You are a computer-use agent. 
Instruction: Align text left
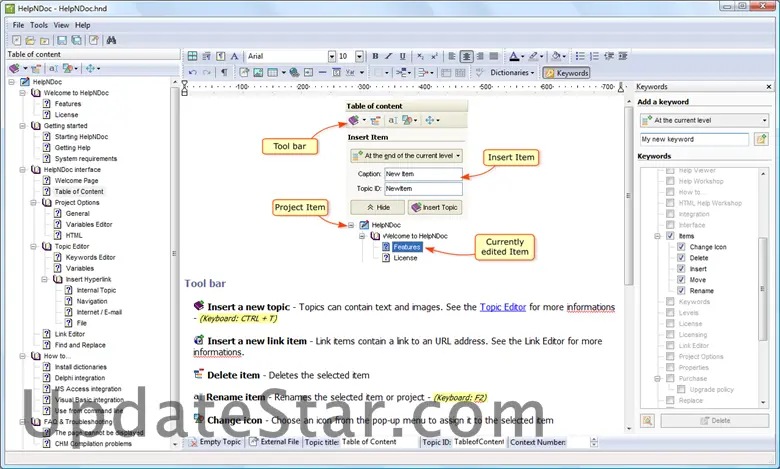point(452,56)
